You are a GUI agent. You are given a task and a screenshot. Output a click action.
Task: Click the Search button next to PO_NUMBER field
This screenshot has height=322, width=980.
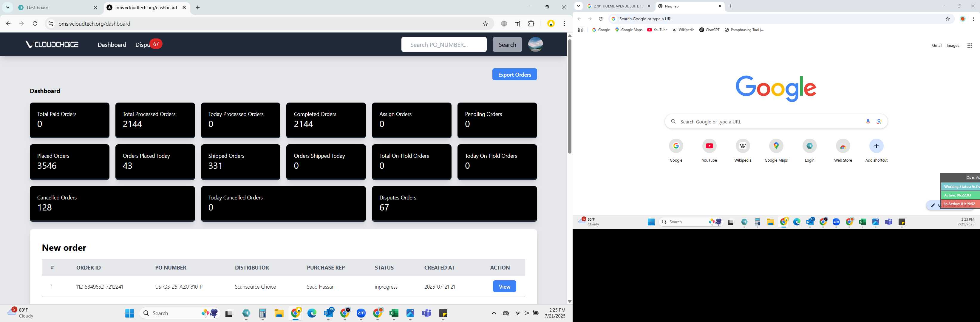click(x=507, y=44)
